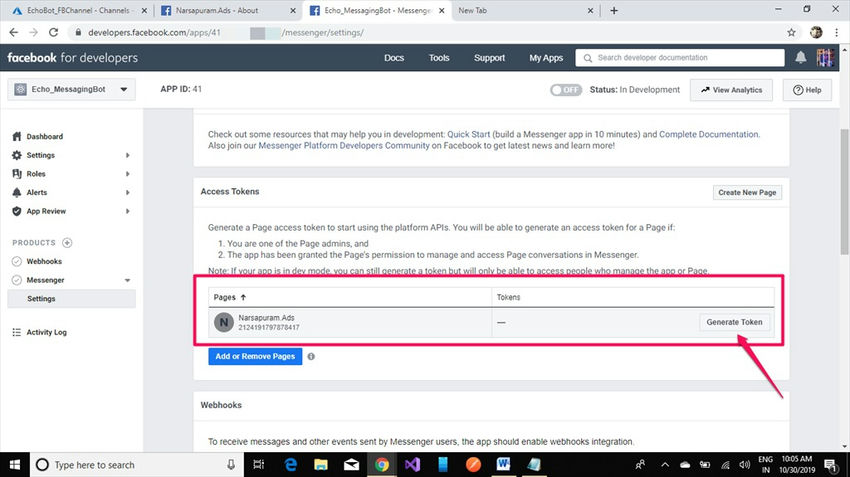Open the Support menu
The height and width of the screenshot is (477, 850).
pos(489,57)
